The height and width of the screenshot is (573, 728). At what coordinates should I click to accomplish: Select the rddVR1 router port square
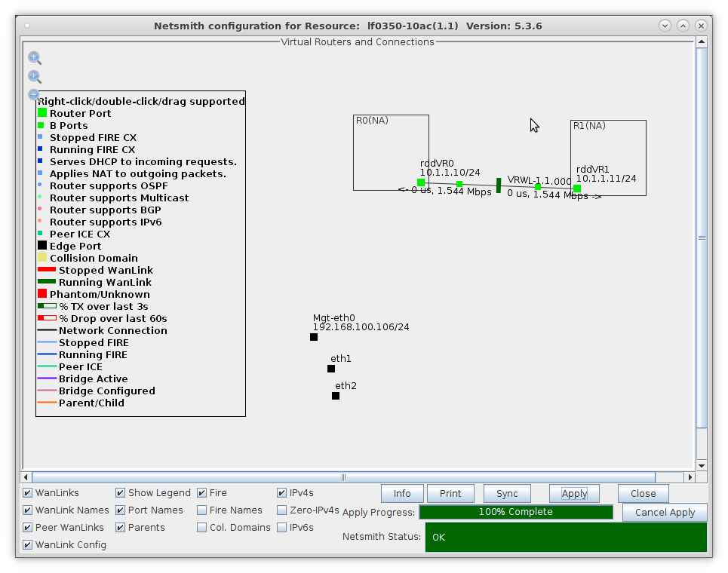coord(577,188)
